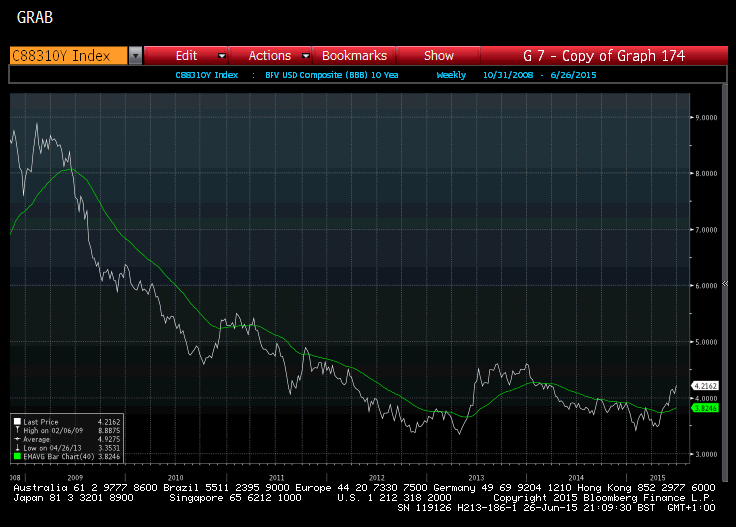
Task: Click the 2010 x-axis year label
Action: (176, 478)
